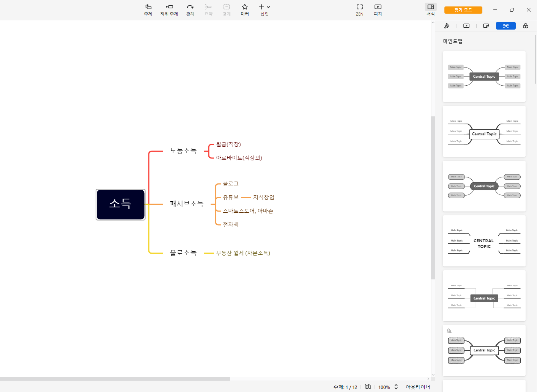The height and width of the screenshot is (392, 537).
Task: Open the 마커 (Marker) star icon
Action: [245, 10]
